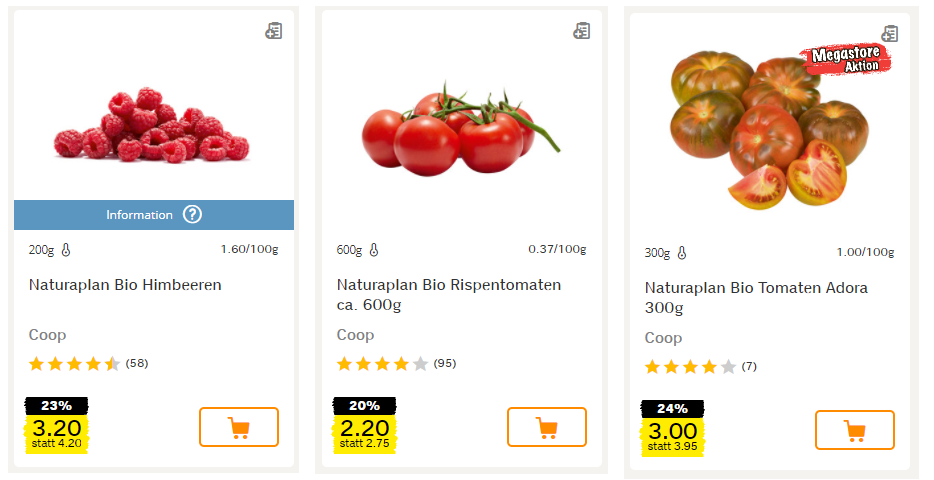This screenshot has height=480, width=934.
Task: Open Rispentomaten star ratings with 95 reviews
Action: [396, 363]
